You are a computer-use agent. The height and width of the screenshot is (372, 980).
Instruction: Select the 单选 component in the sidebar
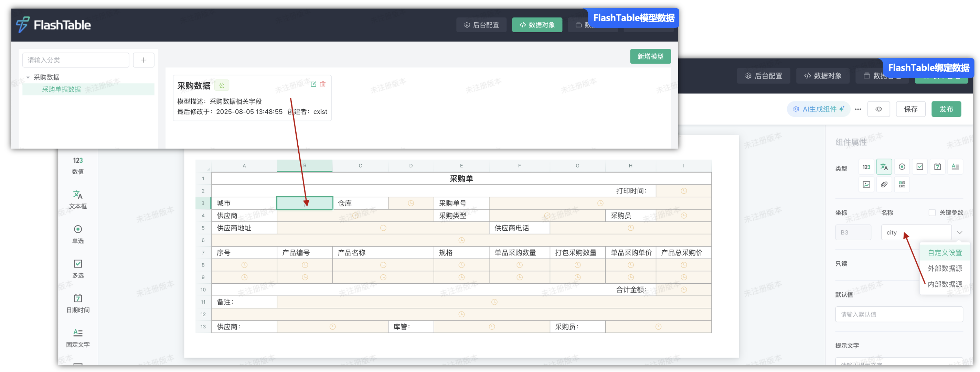(x=78, y=234)
